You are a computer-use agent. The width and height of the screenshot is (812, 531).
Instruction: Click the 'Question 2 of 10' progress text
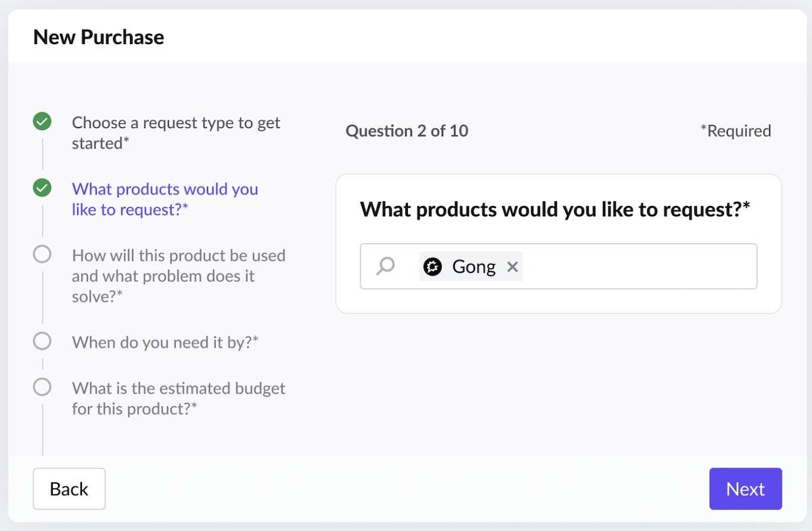pyautogui.click(x=407, y=131)
